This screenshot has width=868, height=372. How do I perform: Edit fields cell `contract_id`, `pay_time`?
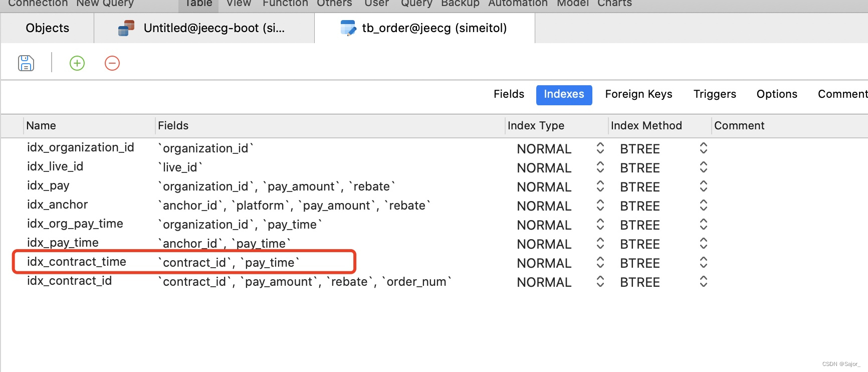click(229, 263)
